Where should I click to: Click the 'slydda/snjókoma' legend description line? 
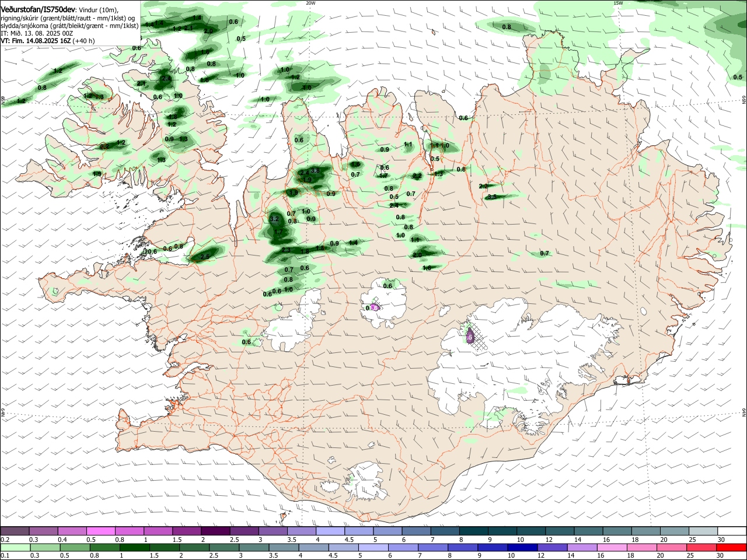70,26
